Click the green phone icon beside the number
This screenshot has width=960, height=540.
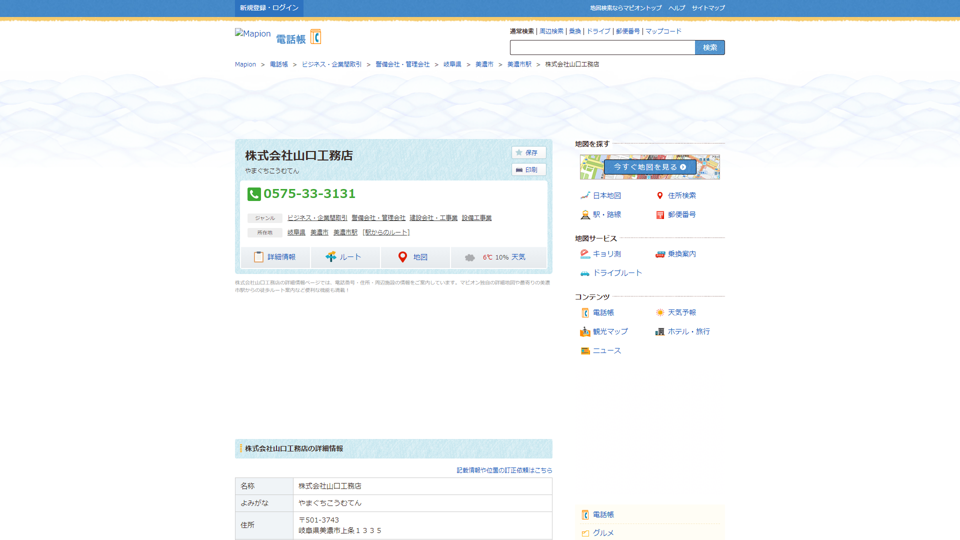pyautogui.click(x=254, y=194)
